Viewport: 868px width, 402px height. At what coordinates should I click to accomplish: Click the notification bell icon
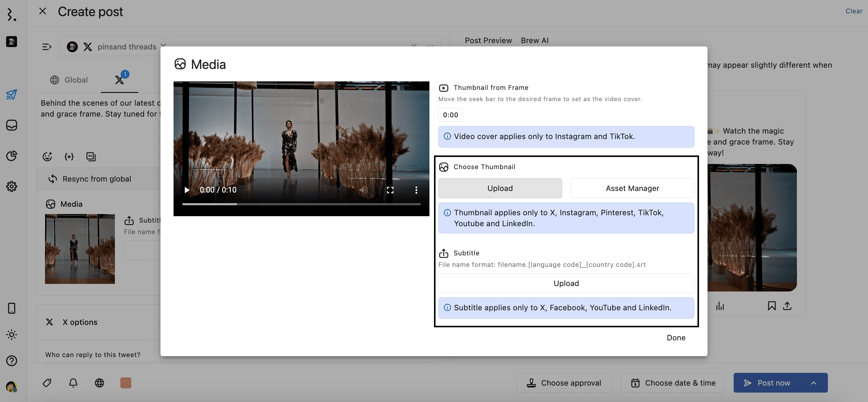point(73,383)
